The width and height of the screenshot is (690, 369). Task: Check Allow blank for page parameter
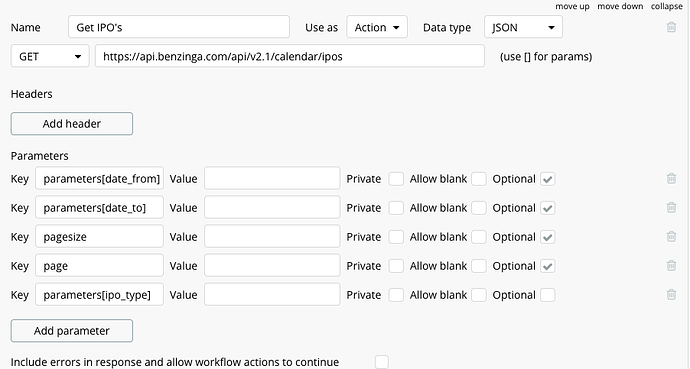click(x=479, y=266)
